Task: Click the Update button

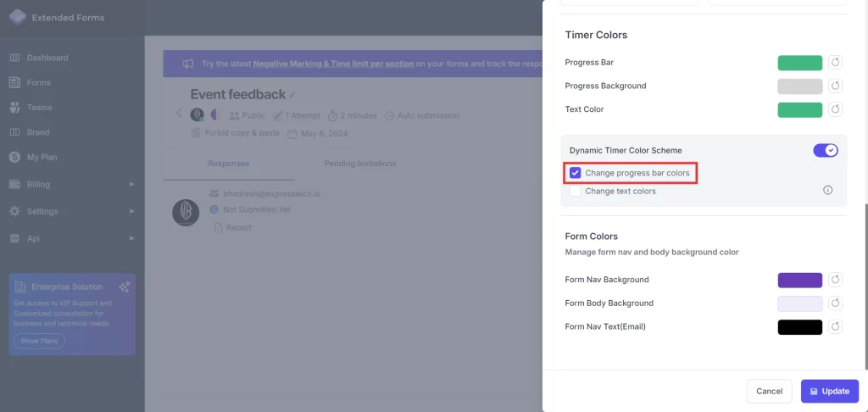Action: click(x=829, y=391)
